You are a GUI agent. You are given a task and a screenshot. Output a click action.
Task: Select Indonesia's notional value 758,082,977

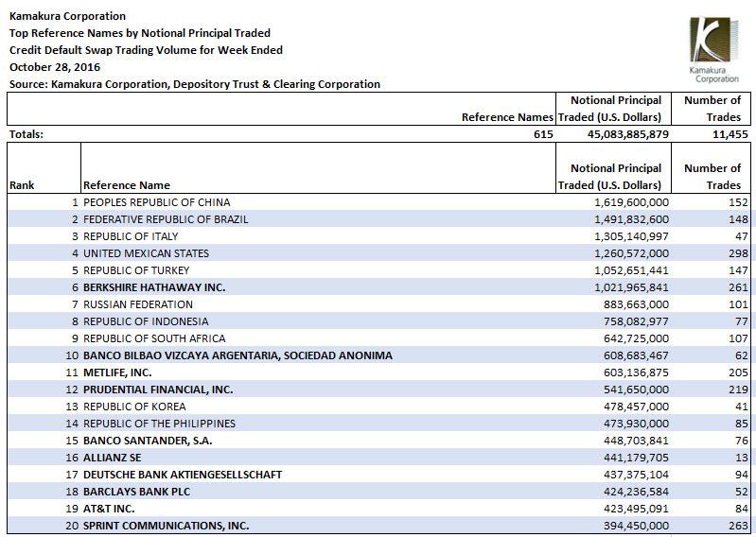pyautogui.click(x=637, y=321)
